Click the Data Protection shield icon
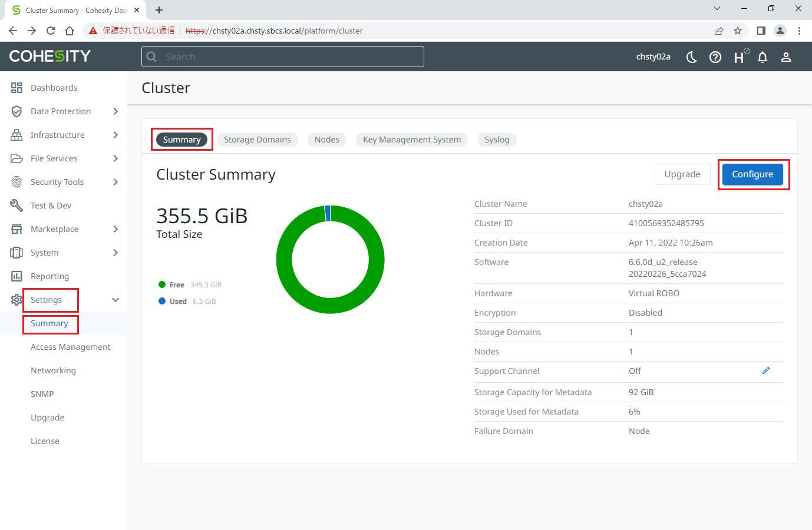Viewport: 812px width, 530px height. [16, 111]
